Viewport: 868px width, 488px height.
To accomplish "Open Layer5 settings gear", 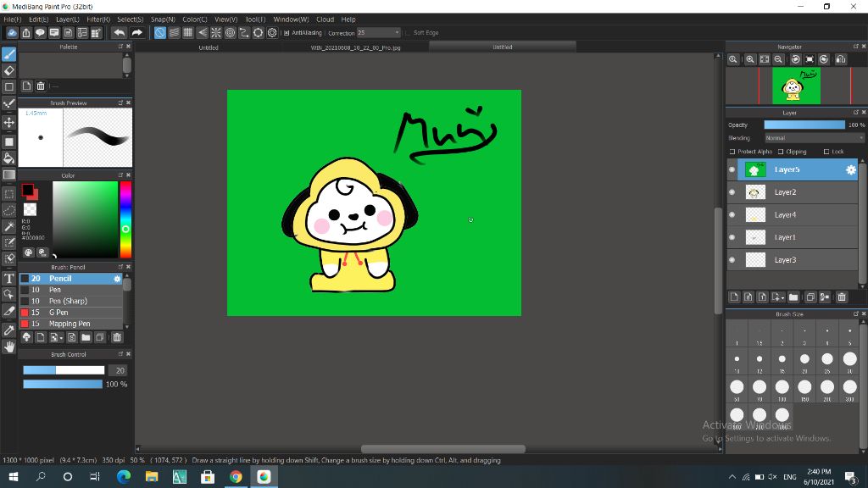I will 851,169.
